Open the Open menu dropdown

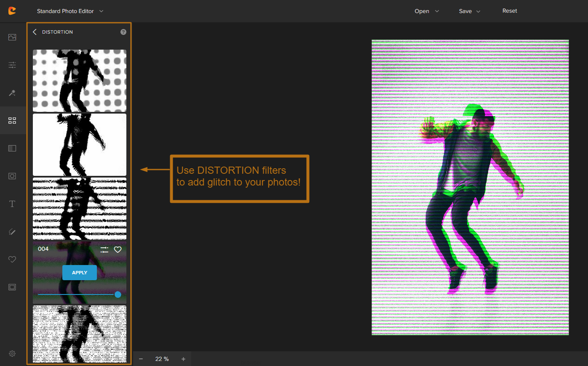pos(426,11)
